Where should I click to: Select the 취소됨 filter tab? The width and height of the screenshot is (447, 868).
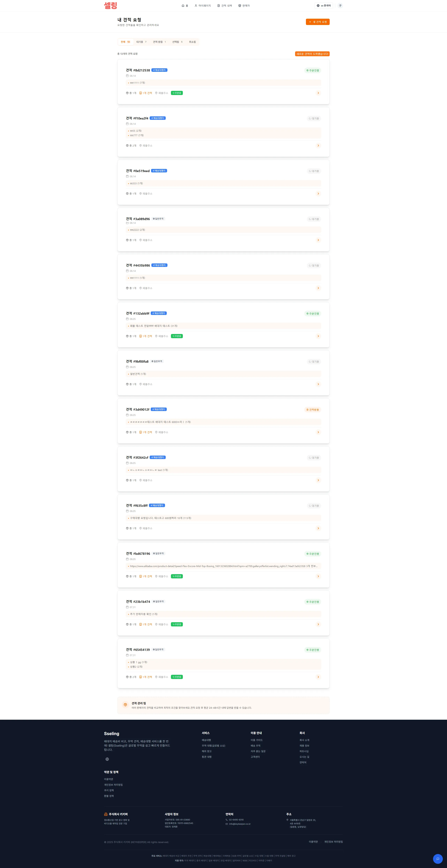(x=192, y=42)
